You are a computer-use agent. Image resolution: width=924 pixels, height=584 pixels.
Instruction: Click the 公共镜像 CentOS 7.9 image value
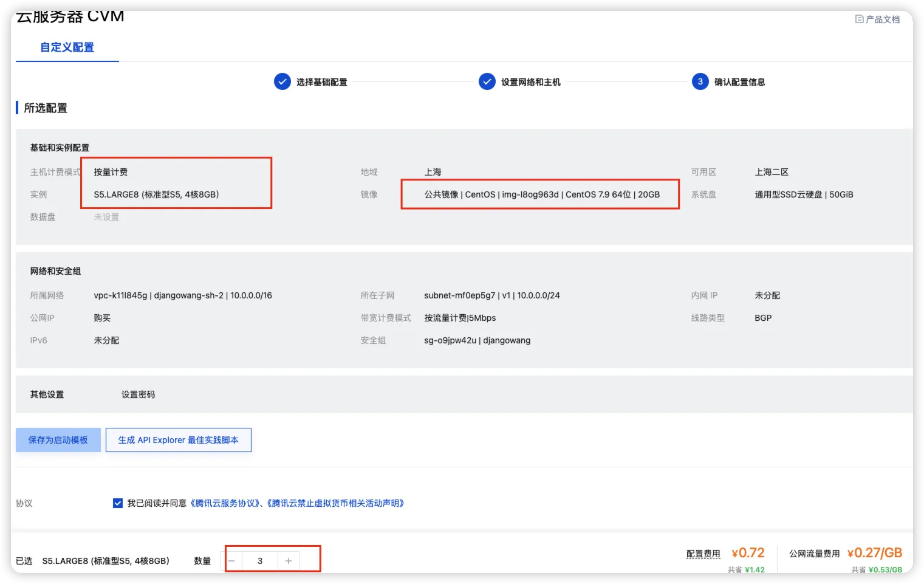542,194
